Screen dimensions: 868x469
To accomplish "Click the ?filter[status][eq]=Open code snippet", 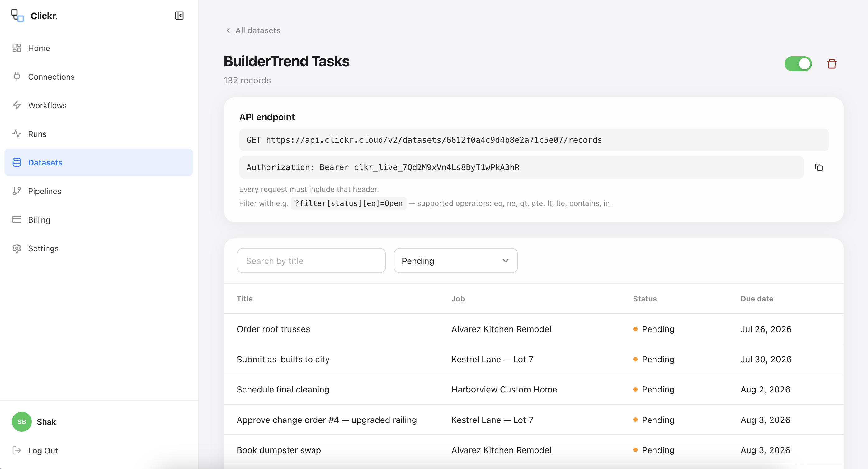I will (x=349, y=203).
